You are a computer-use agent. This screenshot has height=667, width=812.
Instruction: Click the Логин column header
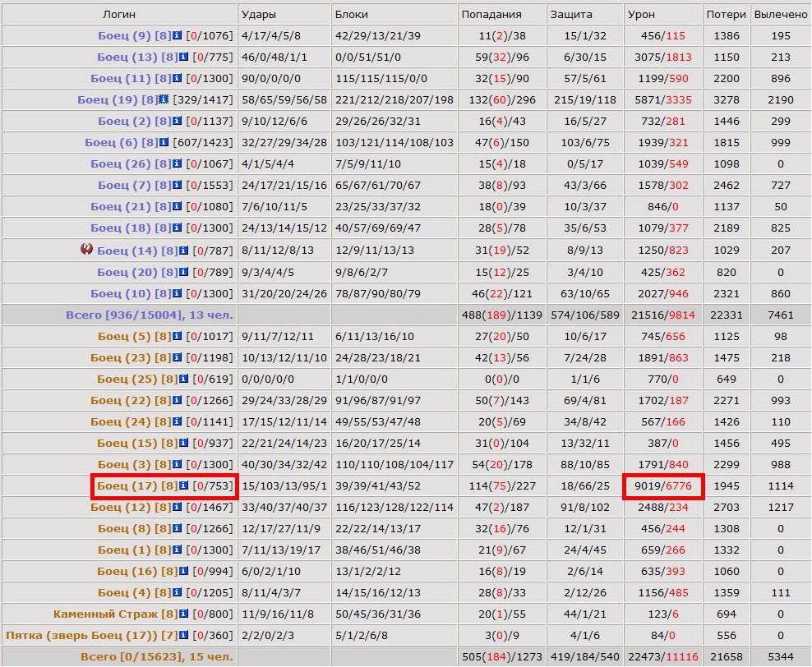[x=119, y=15]
